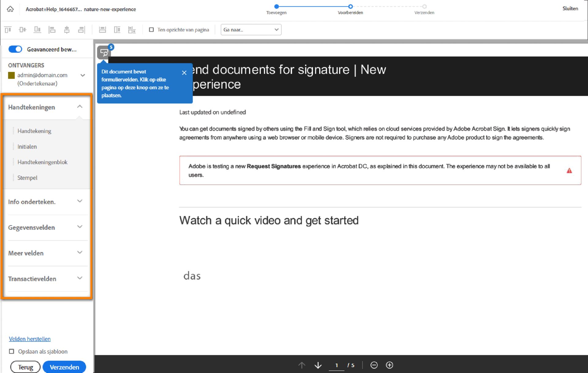The width and height of the screenshot is (588, 373).
Task: Check Opslaan als sjabloon box
Action: (12, 351)
